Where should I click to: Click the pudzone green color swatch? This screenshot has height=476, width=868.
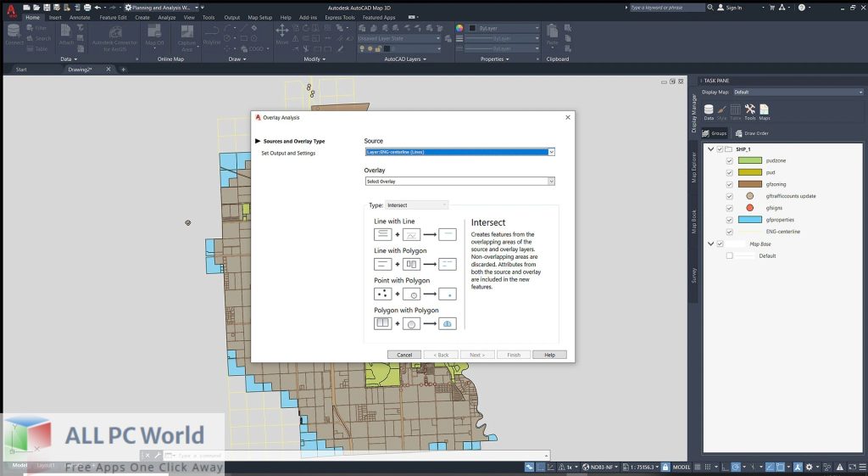pyautogui.click(x=750, y=160)
